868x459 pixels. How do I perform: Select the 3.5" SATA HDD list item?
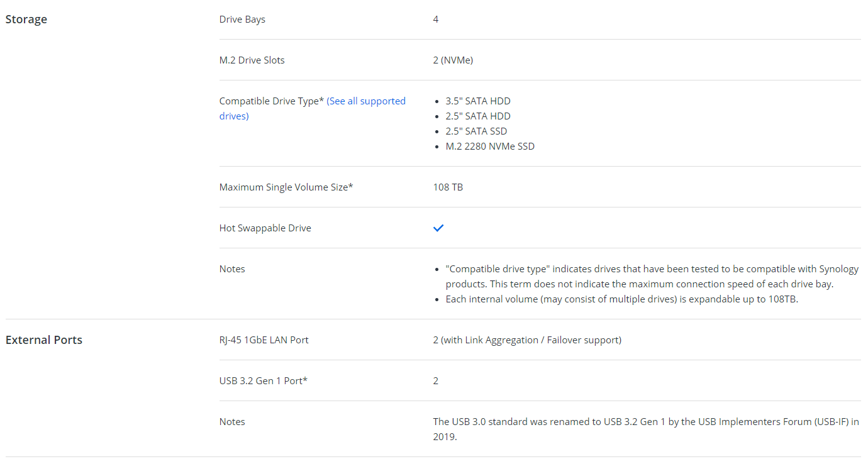coord(478,101)
